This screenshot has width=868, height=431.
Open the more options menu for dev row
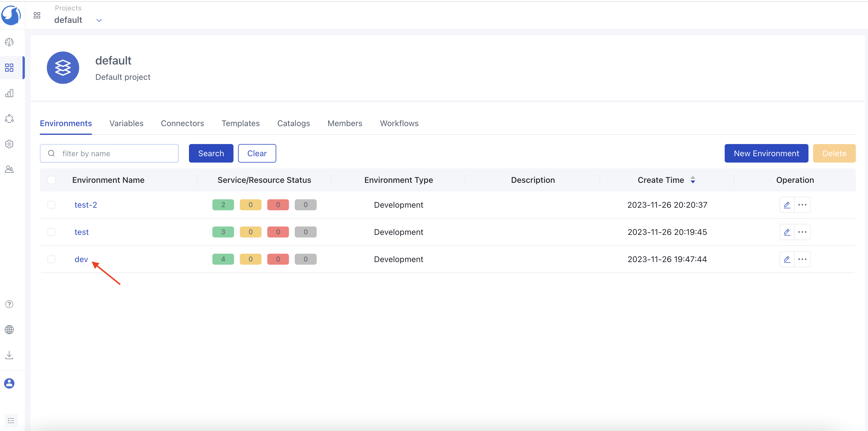click(x=802, y=259)
